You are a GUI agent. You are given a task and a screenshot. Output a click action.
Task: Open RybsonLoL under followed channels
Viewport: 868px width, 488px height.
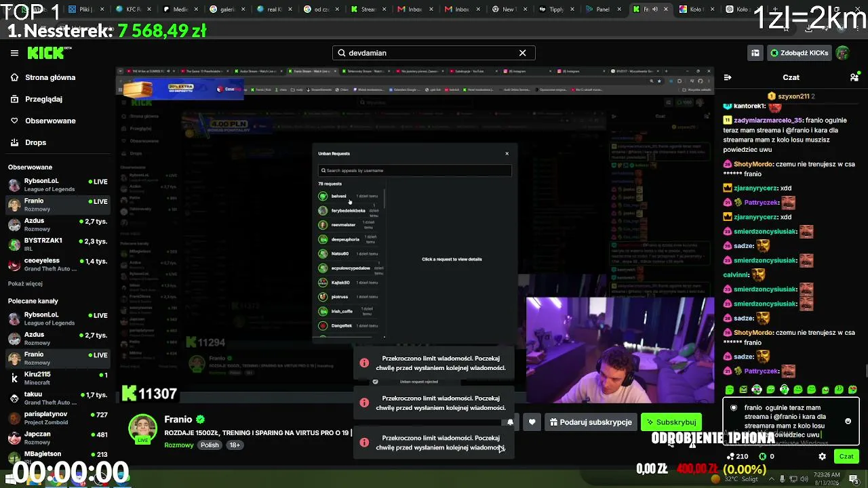click(57, 185)
